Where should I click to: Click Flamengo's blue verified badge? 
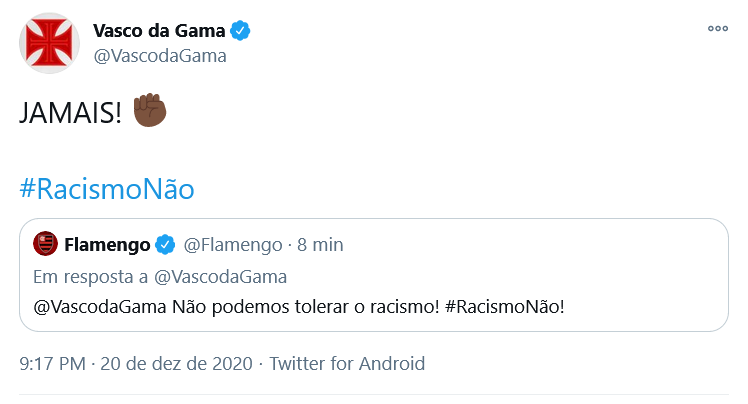[x=165, y=245]
